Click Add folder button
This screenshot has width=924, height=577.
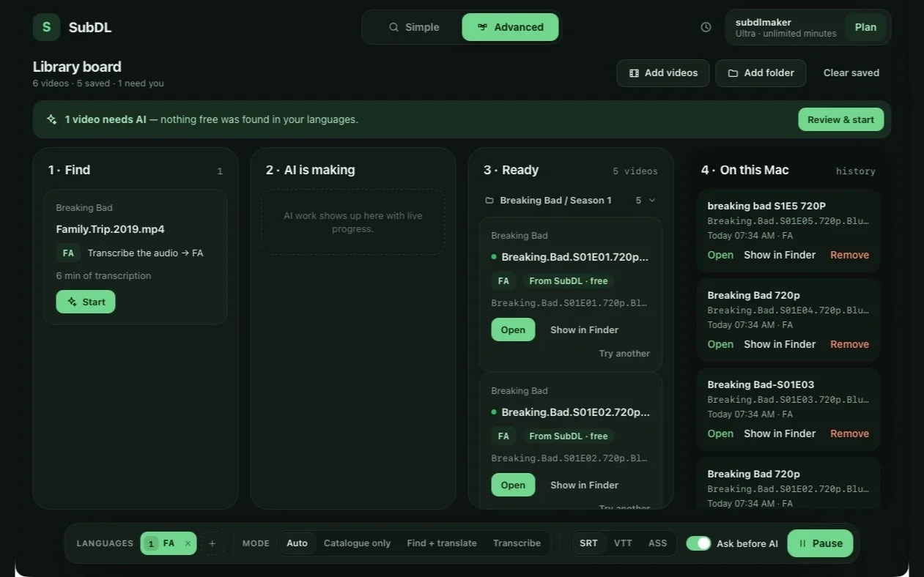761,73
